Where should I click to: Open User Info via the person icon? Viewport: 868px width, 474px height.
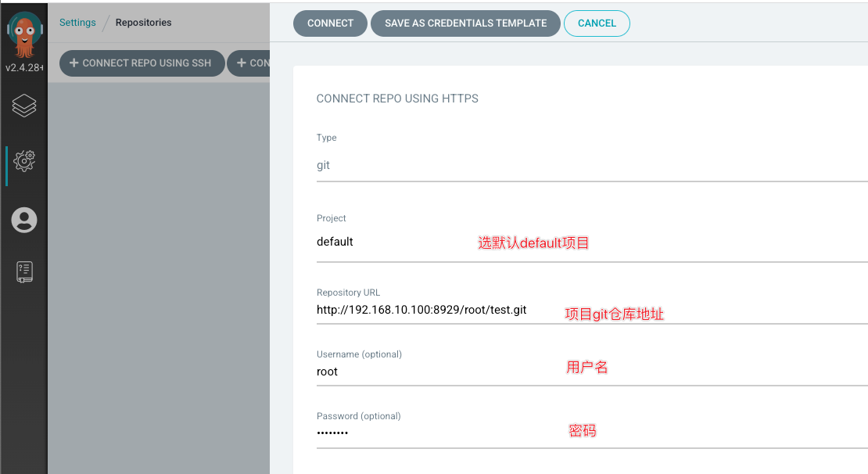(x=24, y=220)
